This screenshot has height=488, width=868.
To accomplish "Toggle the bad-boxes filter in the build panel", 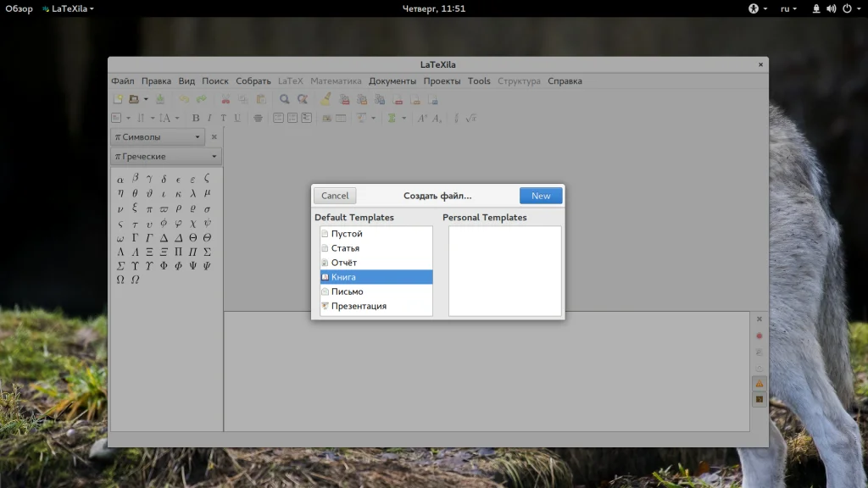I will [759, 399].
